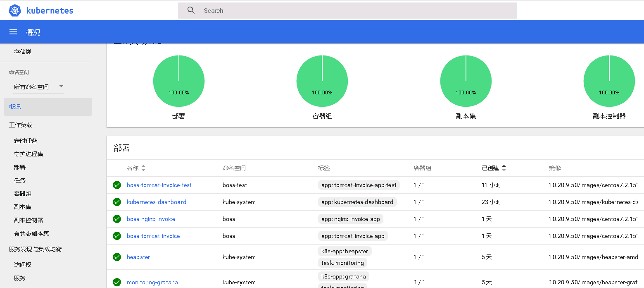This screenshot has width=644, height=288.
Task: Click the green status check for boss-tomcat-invoice-test
Action: point(117,185)
